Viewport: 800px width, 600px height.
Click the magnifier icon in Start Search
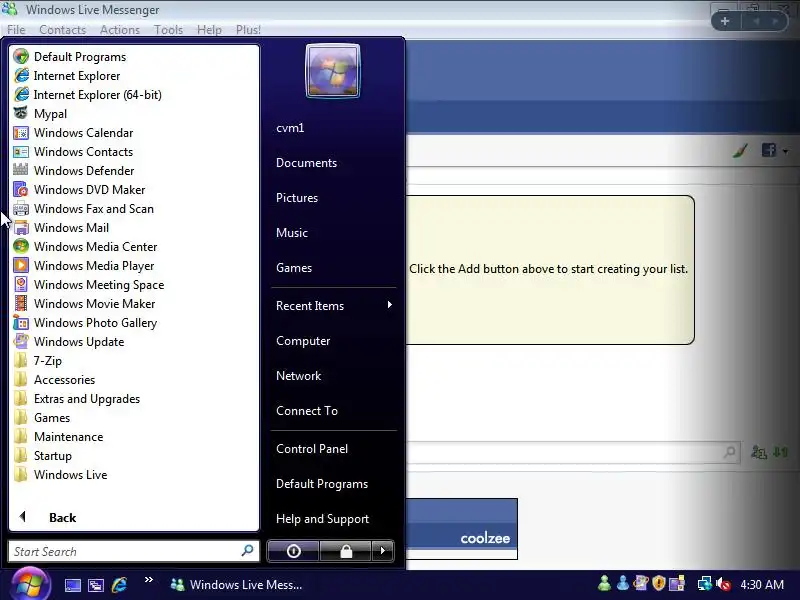click(x=247, y=551)
